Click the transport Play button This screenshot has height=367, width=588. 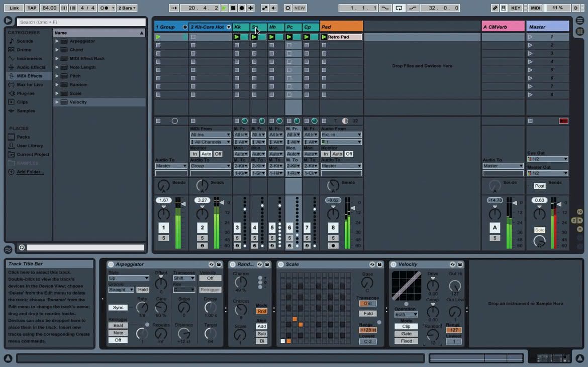224,8
